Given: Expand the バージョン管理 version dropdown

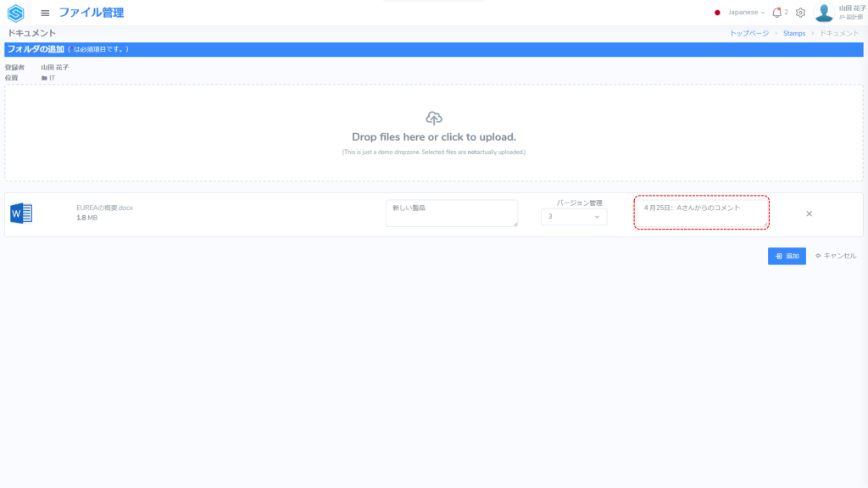Looking at the screenshot, I should [574, 217].
